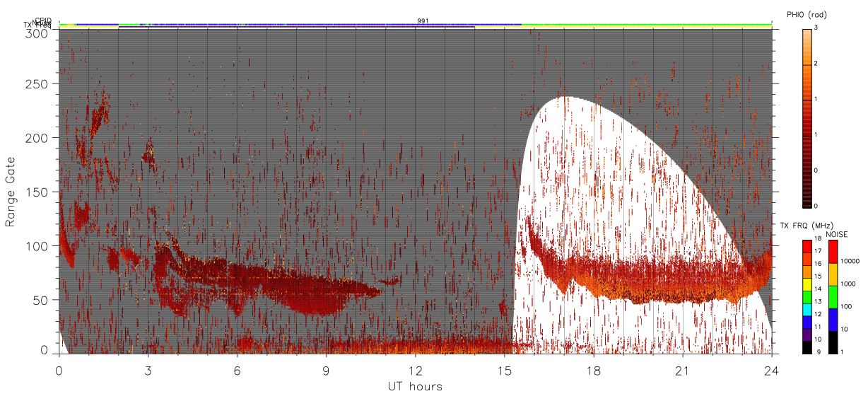This screenshot has height=401, width=868.
Task: Click purple 10–11 MHz TX FRQ swatch
Action: coord(807,335)
